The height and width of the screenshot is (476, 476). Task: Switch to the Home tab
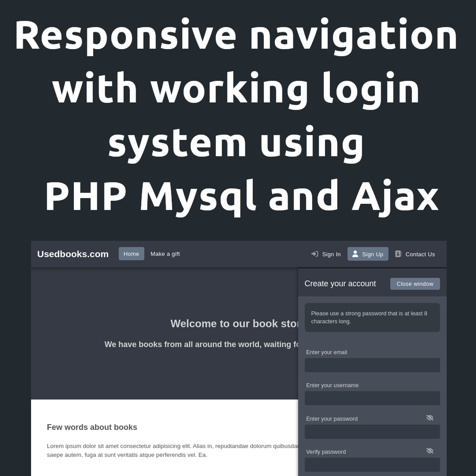click(131, 253)
